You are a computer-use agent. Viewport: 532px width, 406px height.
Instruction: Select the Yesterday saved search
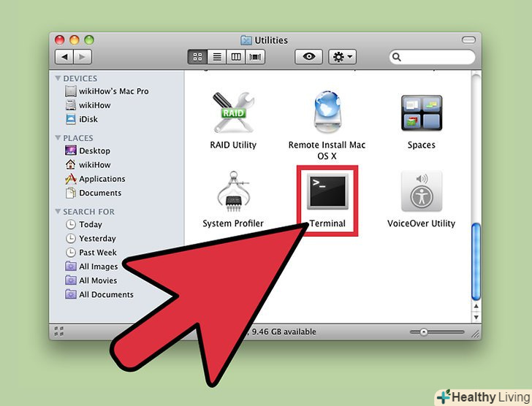click(91, 239)
